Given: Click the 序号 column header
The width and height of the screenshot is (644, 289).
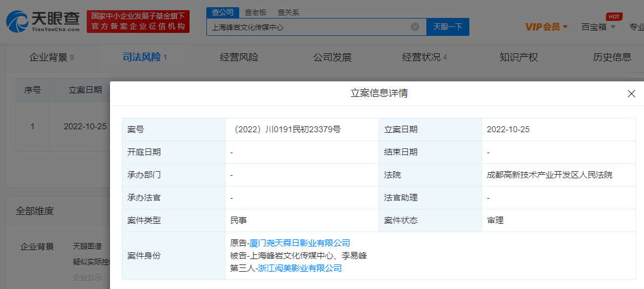Looking at the screenshot, I should coord(32,90).
